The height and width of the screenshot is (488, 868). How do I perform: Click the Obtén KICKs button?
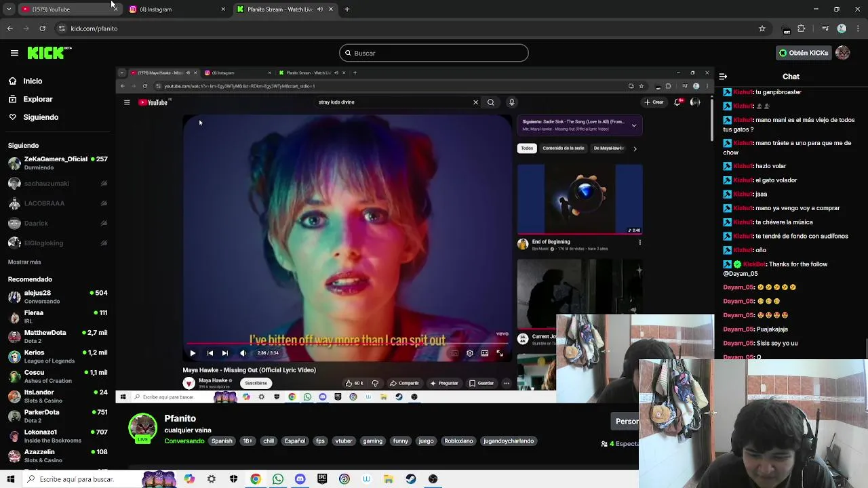[x=804, y=53]
